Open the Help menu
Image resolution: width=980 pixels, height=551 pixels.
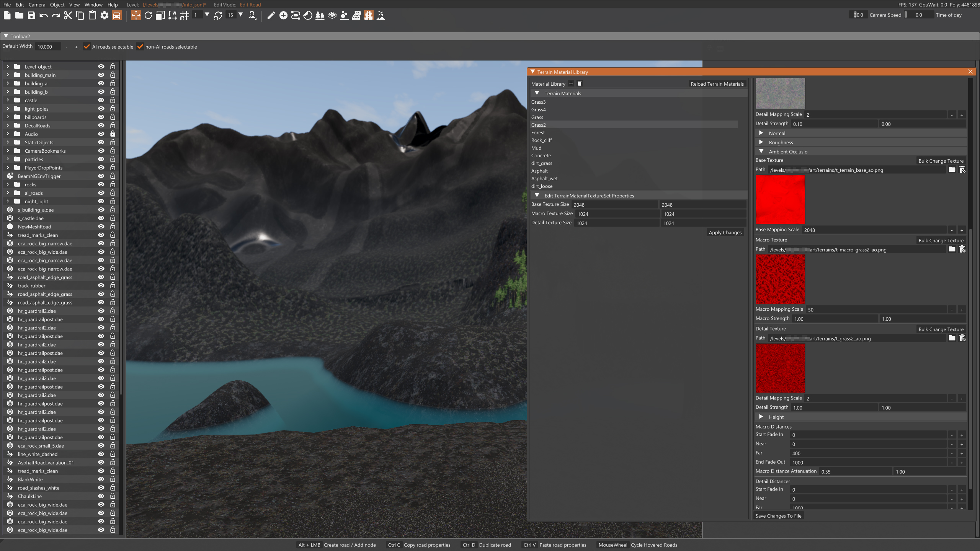click(x=113, y=5)
